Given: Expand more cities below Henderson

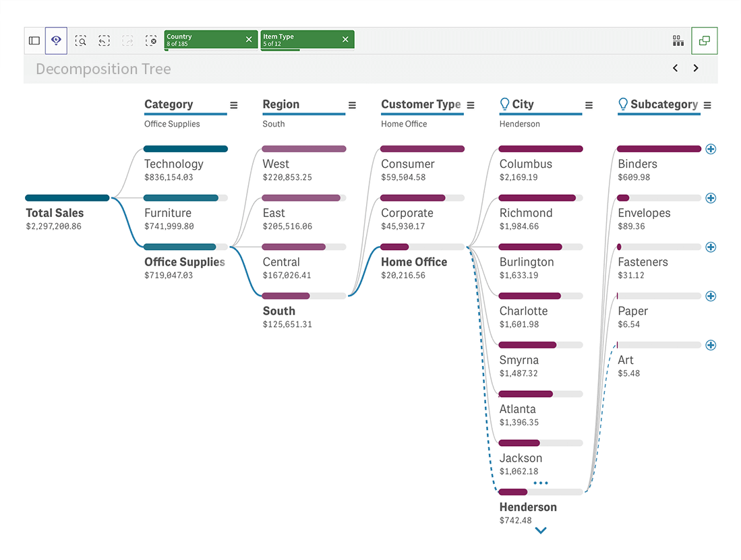Looking at the screenshot, I should tap(541, 530).
